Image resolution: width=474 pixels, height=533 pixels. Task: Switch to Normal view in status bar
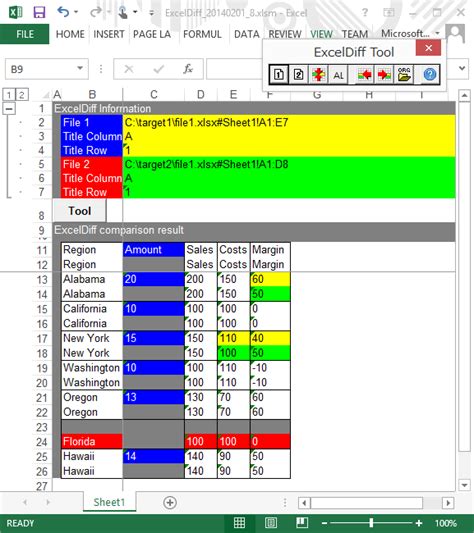coord(239,523)
